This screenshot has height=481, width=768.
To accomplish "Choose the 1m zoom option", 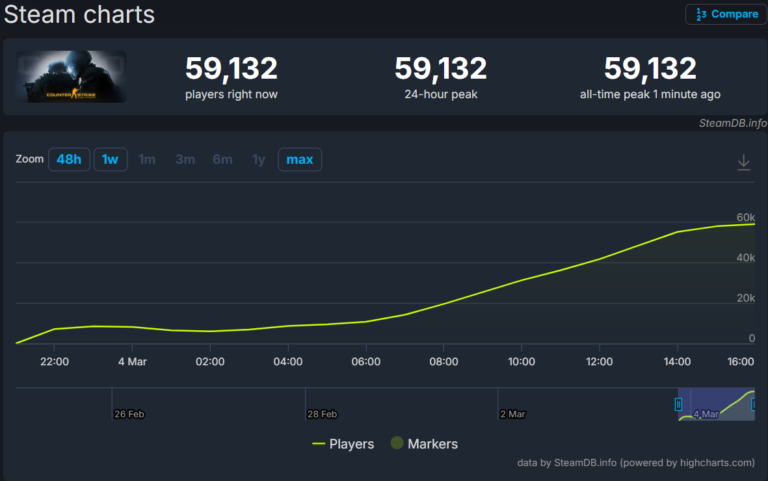I will [147, 159].
